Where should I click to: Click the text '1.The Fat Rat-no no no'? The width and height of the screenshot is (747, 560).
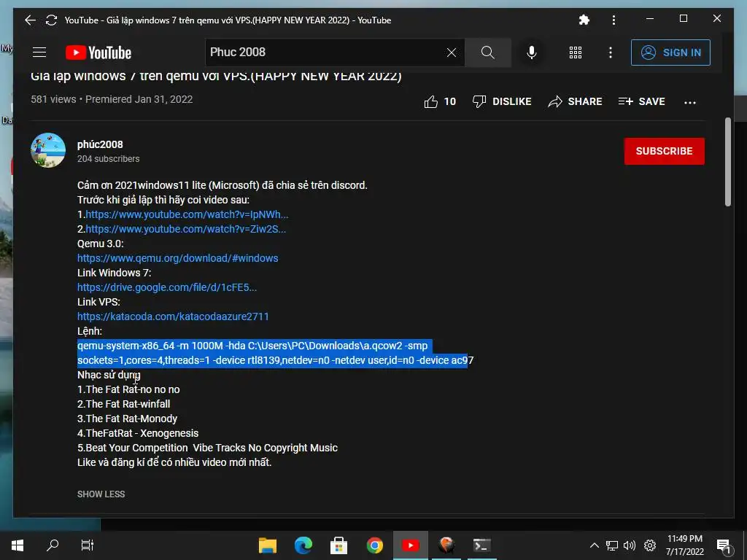pos(128,389)
